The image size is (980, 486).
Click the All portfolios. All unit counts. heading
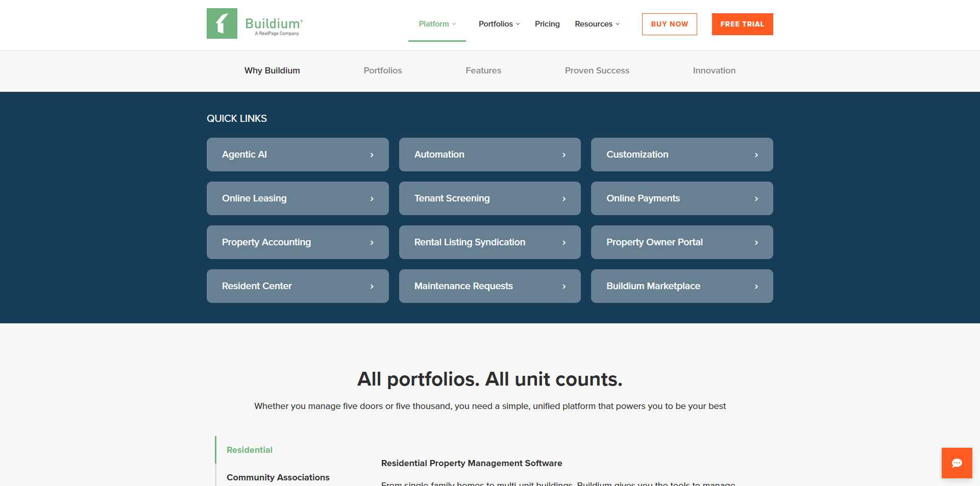click(x=490, y=379)
